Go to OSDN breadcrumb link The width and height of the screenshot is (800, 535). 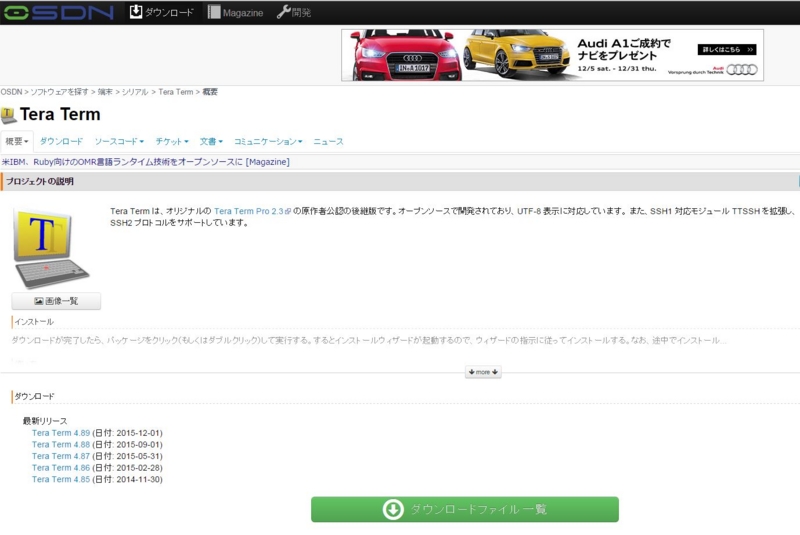(11, 92)
